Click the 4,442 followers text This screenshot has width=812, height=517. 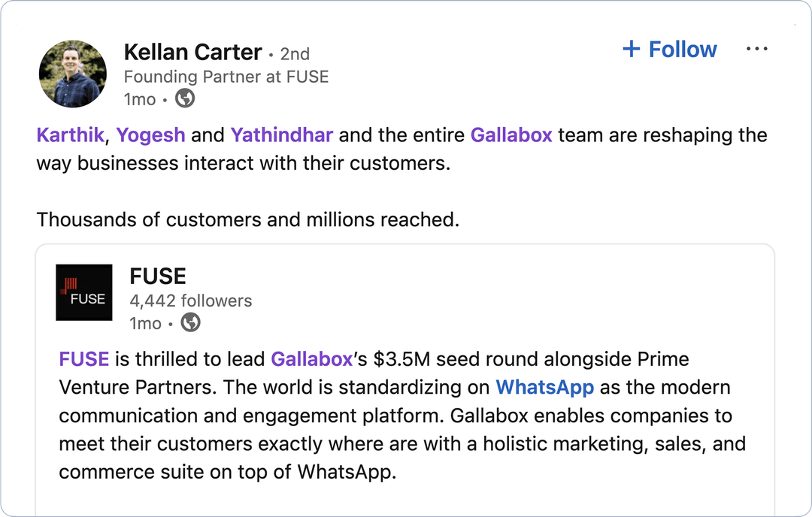(191, 301)
